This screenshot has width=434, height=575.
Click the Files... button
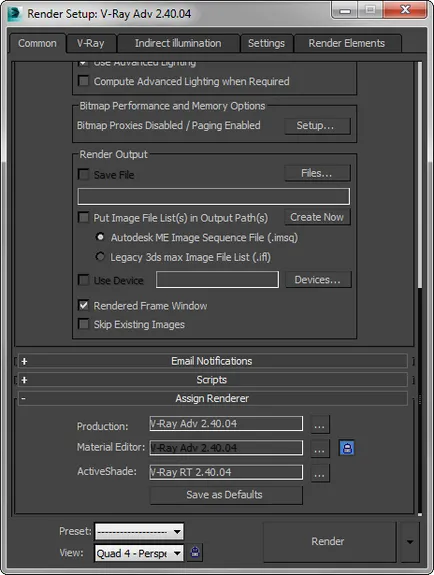click(317, 173)
